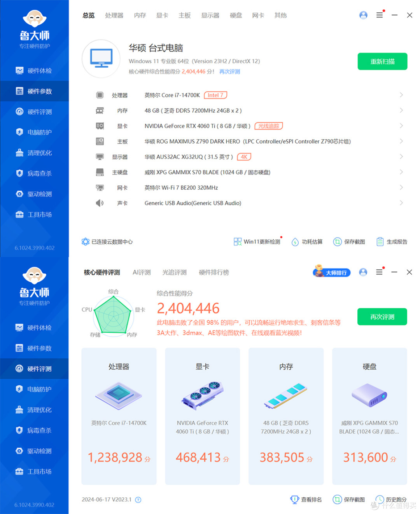Screen dimensions: 420x514
Task: Click the 大师排行 badge button
Action: coord(332,272)
